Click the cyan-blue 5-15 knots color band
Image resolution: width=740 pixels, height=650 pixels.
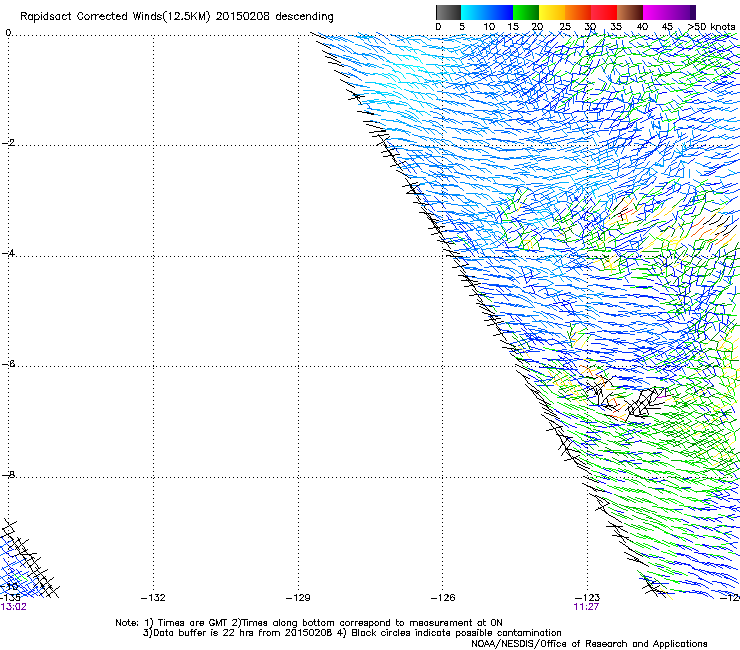[x=487, y=12]
